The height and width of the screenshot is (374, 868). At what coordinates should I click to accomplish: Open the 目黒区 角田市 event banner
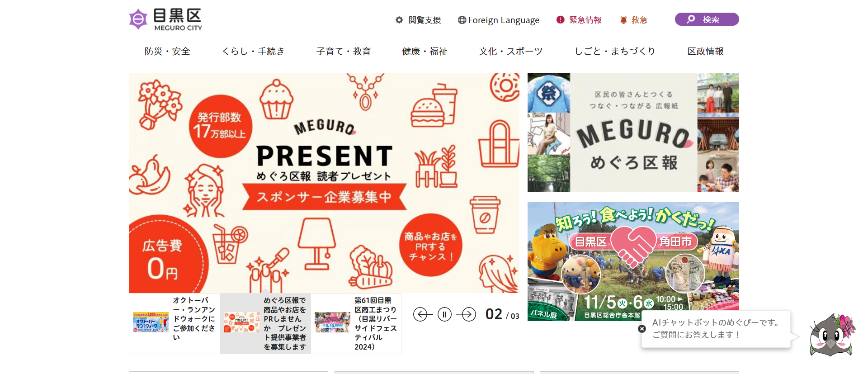pos(633,261)
